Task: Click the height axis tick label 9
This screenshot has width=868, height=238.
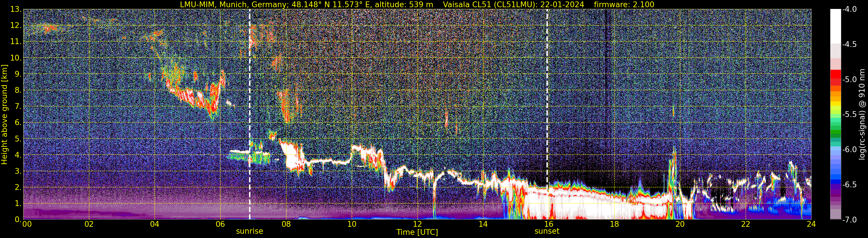Action: pos(18,74)
